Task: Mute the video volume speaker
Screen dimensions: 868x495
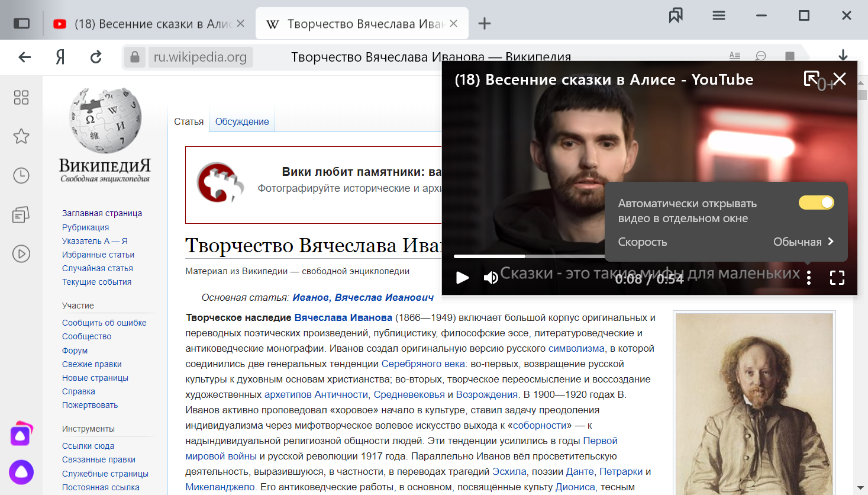Action: tap(491, 278)
